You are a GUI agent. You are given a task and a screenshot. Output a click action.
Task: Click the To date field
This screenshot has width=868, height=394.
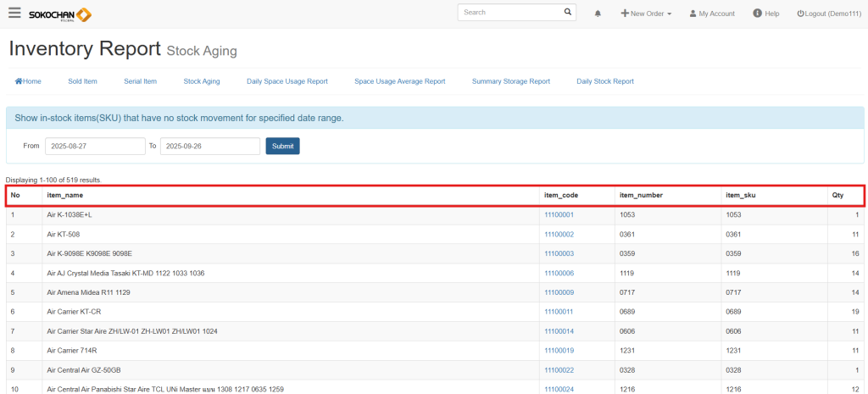point(209,147)
